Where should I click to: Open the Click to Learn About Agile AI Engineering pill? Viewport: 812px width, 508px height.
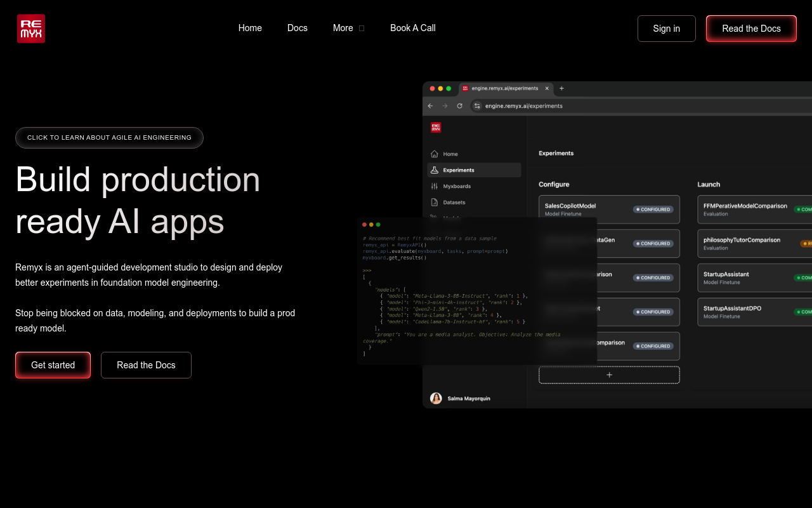coord(109,138)
